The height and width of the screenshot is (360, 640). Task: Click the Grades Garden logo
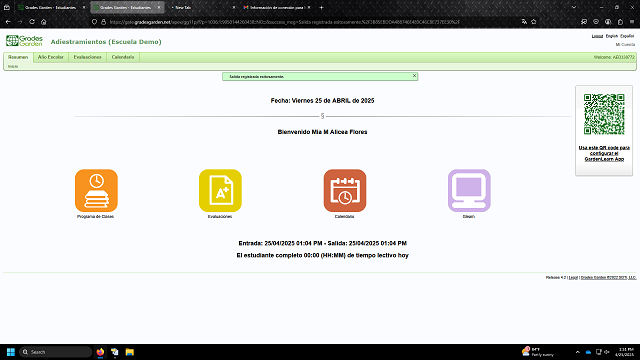coord(24,41)
